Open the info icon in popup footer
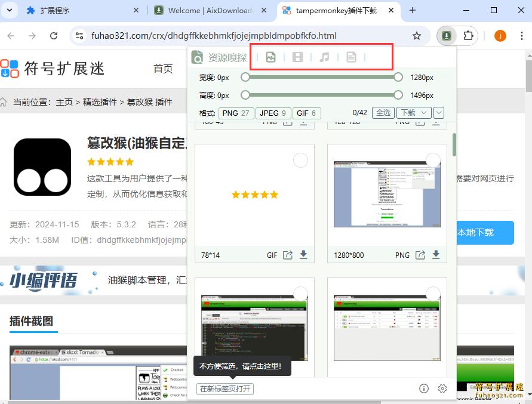Viewport: 532px width, 404px height. point(424,388)
